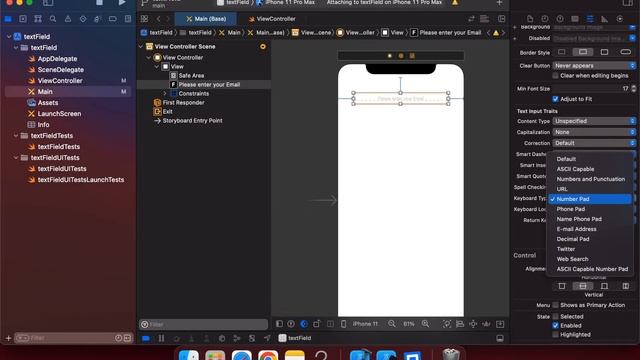Open the Capitalization dropdown
The height and width of the screenshot is (360, 640).
click(x=594, y=132)
